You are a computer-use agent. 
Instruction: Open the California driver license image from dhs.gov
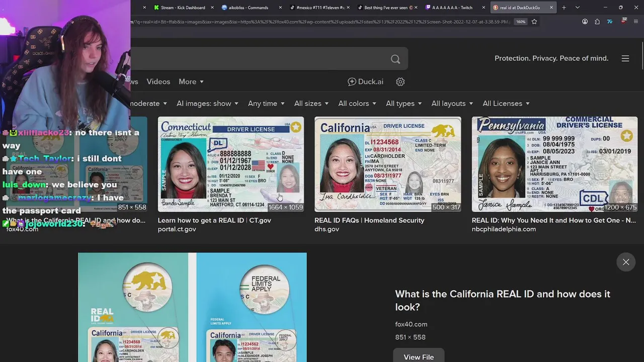click(x=388, y=164)
